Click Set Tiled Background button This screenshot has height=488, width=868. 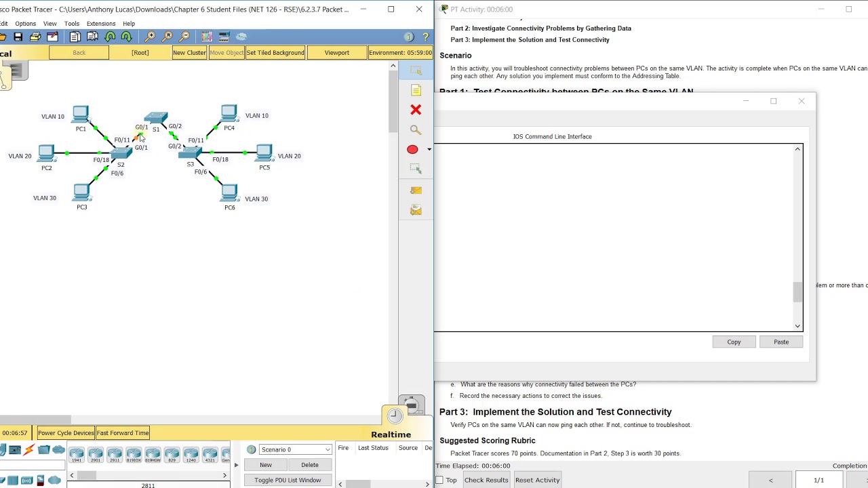[275, 53]
